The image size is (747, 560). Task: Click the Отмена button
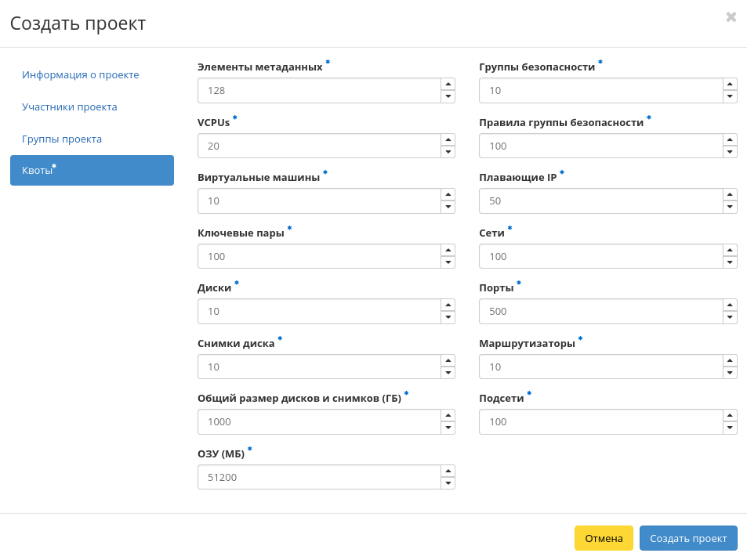coord(604,538)
